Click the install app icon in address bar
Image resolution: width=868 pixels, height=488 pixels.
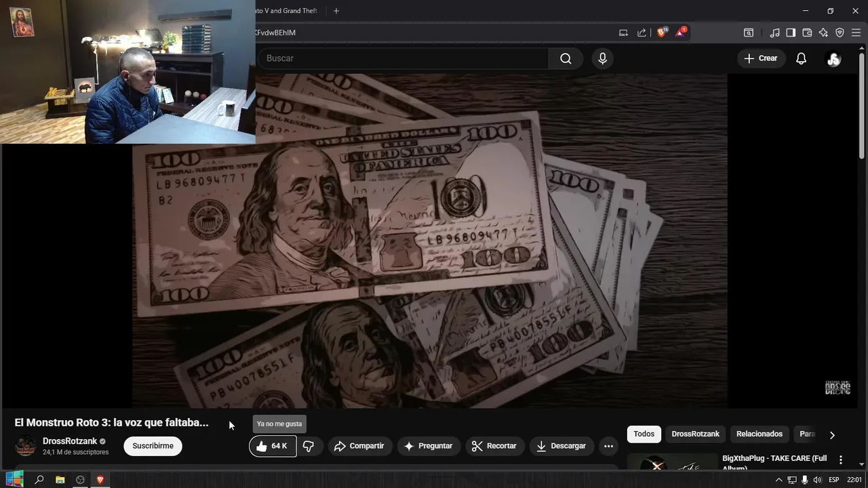click(623, 33)
